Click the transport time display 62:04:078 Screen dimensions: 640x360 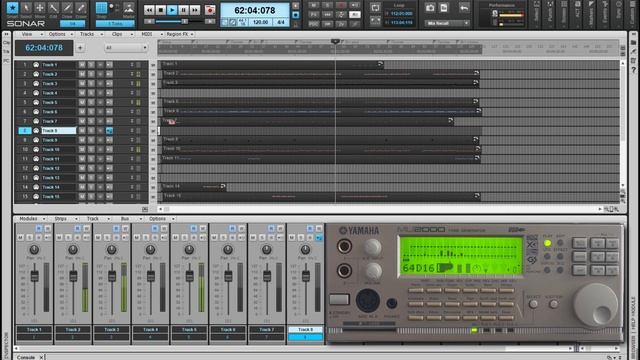point(255,10)
